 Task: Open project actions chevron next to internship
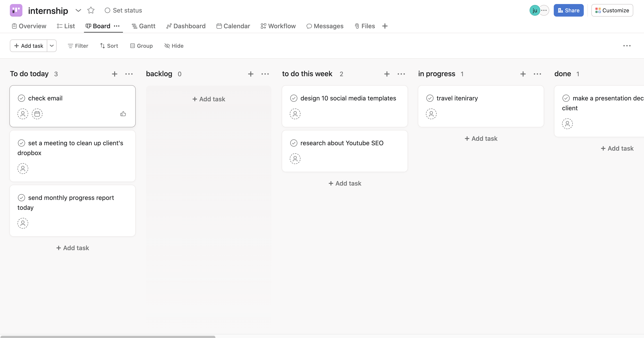78,10
